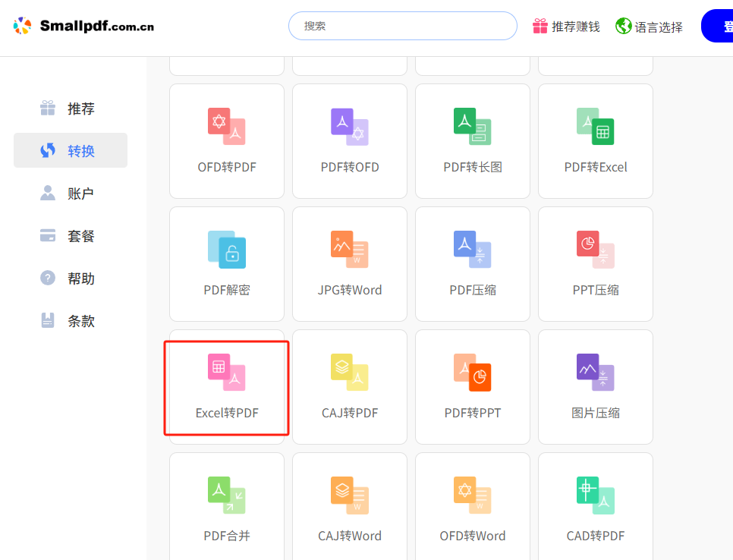Select the PDF转长图 tool icon
The image size is (733, 560).
473,126
